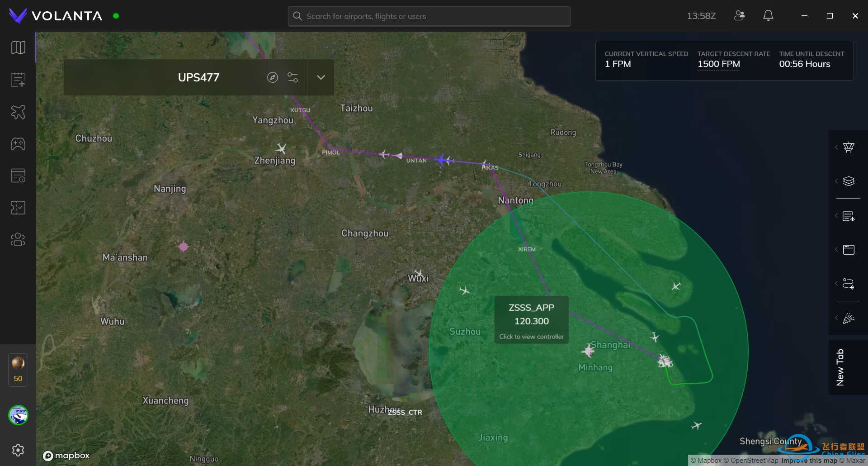Open the scheduled flights list icon

coord(18,176)
